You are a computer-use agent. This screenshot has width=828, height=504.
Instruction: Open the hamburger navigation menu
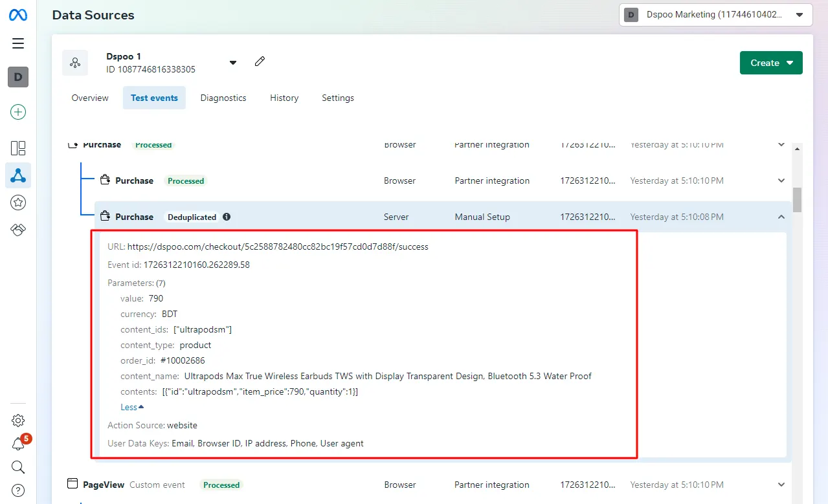[x=18, y=43]
